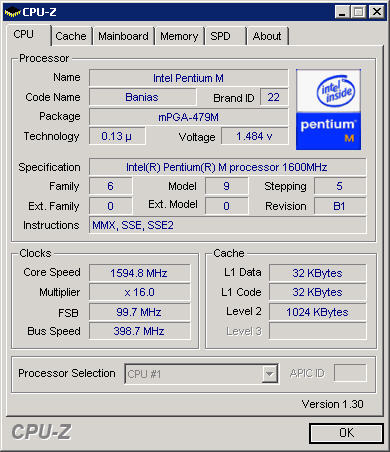
Task: Click the Level 2 value 1024 KBytes
Action: [318, 312]
